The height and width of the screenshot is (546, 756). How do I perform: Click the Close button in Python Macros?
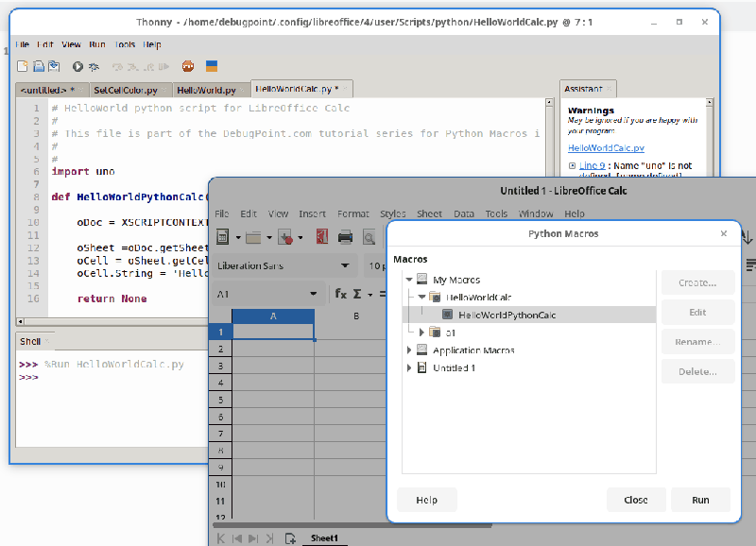coord(636,500)
